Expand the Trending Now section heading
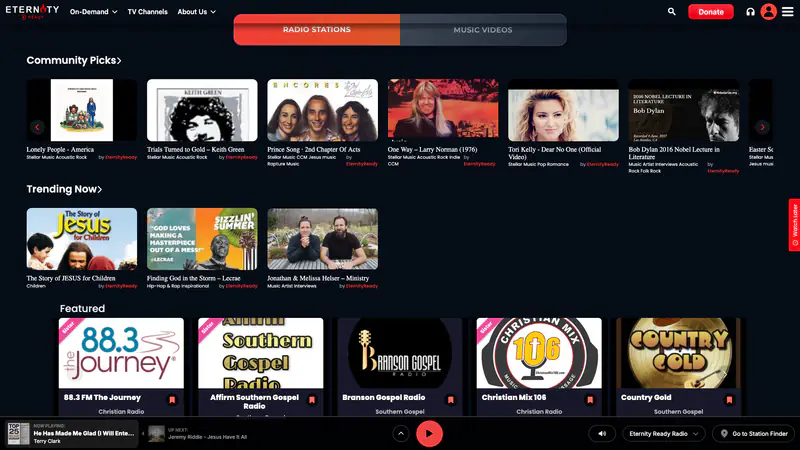The image size is (800, 450). tap(64, 189)
